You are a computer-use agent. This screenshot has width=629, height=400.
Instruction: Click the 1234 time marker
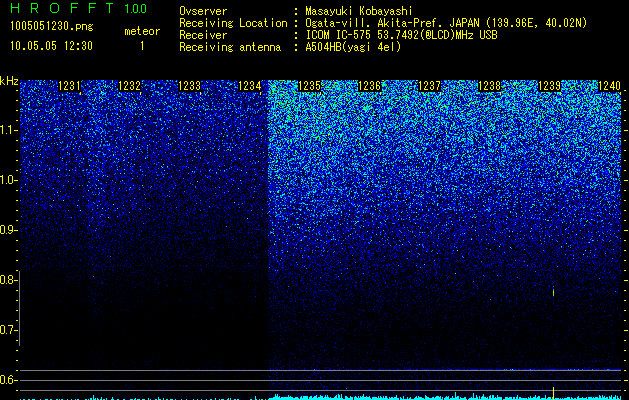coord(250,86)
